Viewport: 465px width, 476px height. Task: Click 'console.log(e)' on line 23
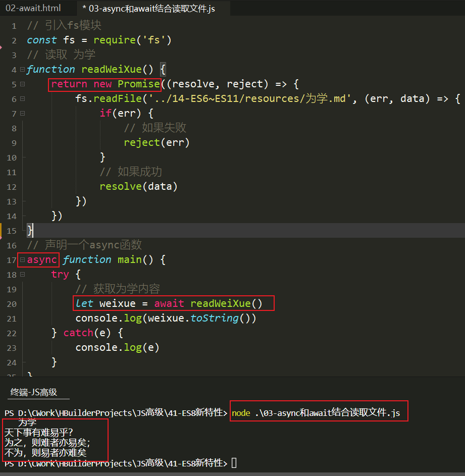pyautogui.click(x=117, y=348)
